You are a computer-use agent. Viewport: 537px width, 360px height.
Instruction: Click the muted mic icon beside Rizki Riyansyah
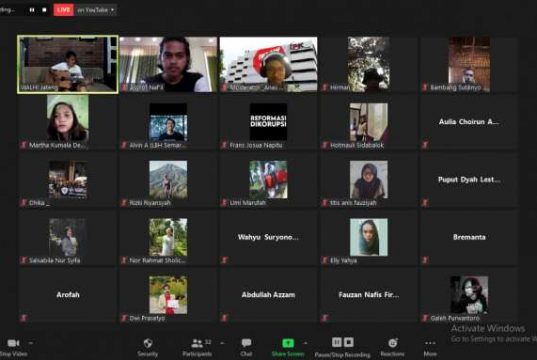(124, 202)
